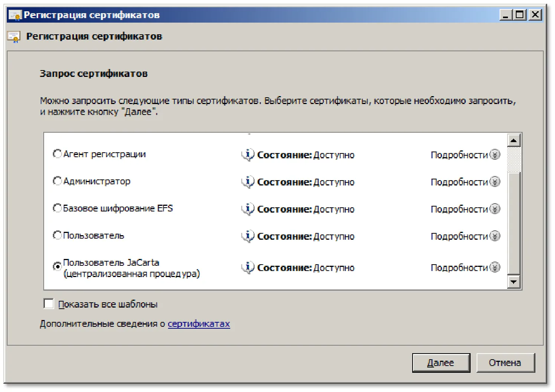Enable the Показать все шаблоны checkbox
The height and width of the screenshot is (392, 555).
(x=49, y=304)
